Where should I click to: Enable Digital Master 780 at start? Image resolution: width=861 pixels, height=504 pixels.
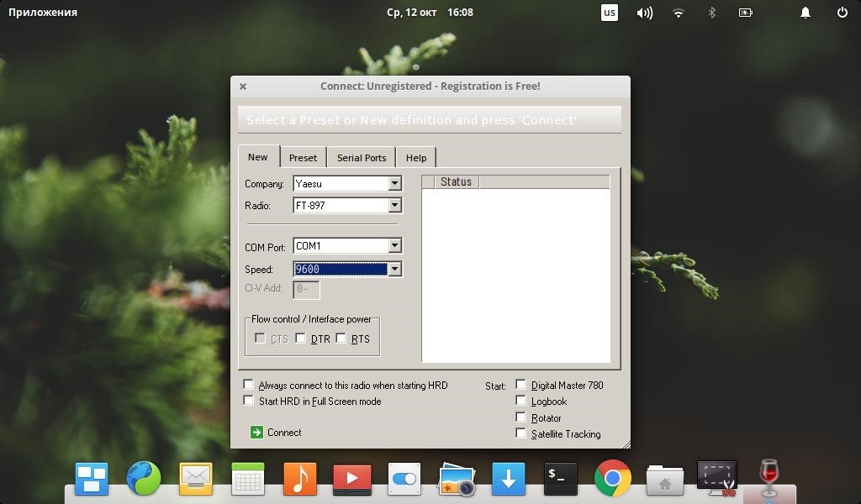pos(520,385)
